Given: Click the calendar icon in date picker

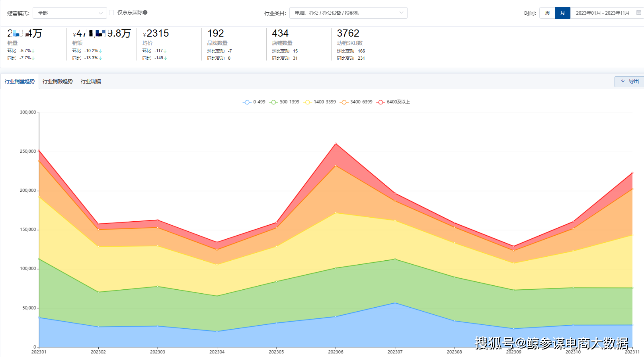Looking at the screenshot, I should (x=638, y=13).
